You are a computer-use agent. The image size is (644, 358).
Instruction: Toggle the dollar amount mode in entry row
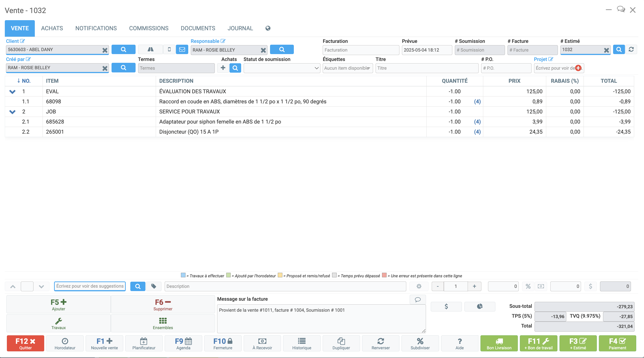(590, 286)
